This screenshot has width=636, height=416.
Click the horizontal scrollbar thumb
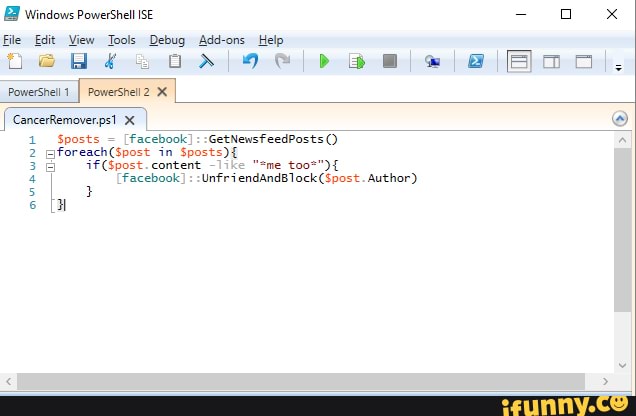301,381
